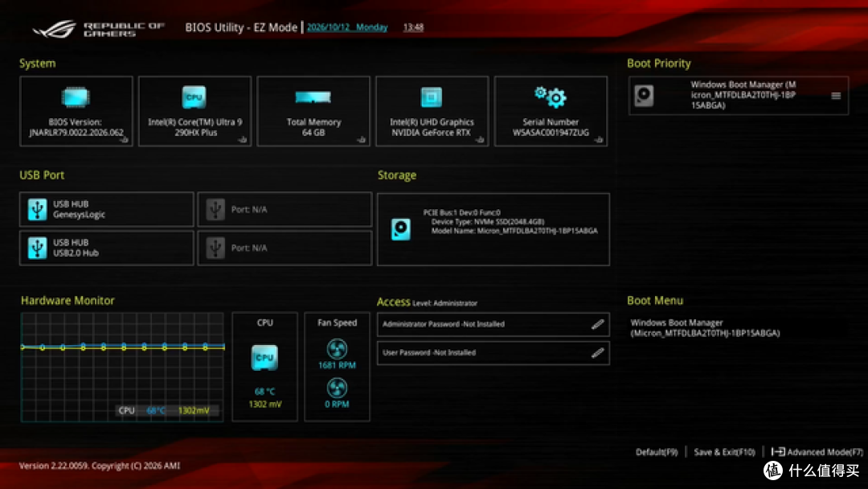Image resolution: width=868 pixels, height=489 pixels.
Task: Click the greyed USB icon beside USB2.0 Hub row
Action: click(215, 248)
